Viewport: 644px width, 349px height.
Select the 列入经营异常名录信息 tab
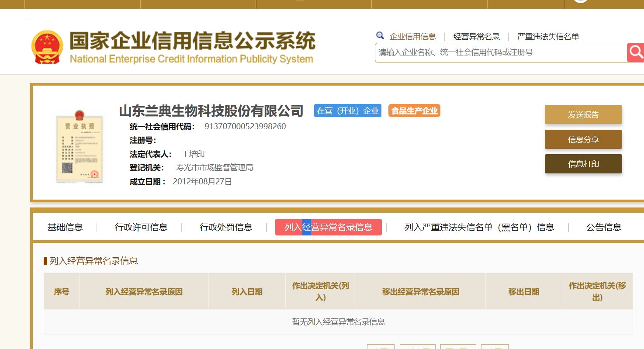329,227
